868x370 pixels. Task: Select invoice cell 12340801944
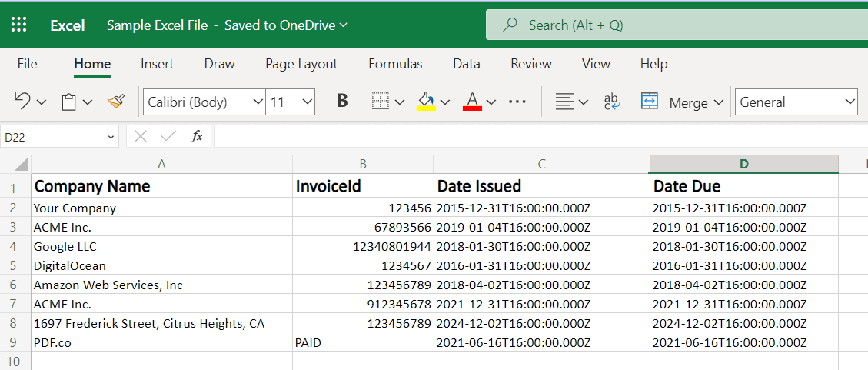[363, 246]
